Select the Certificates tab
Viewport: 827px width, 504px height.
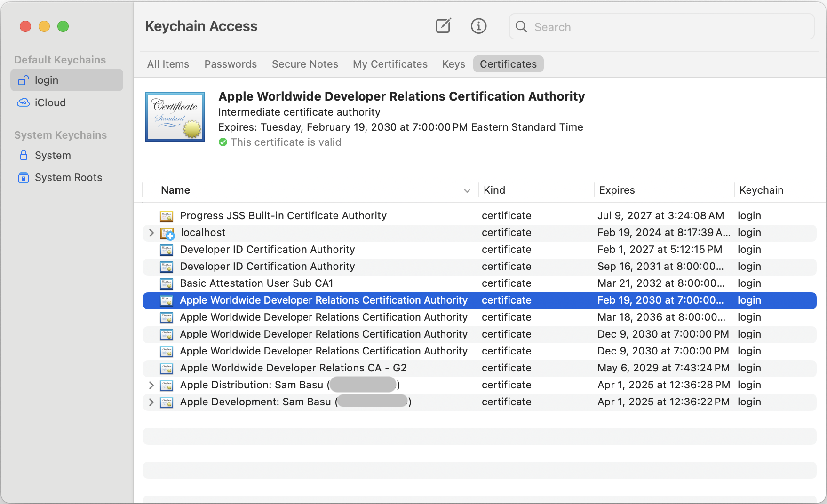[x=509, y=64]
